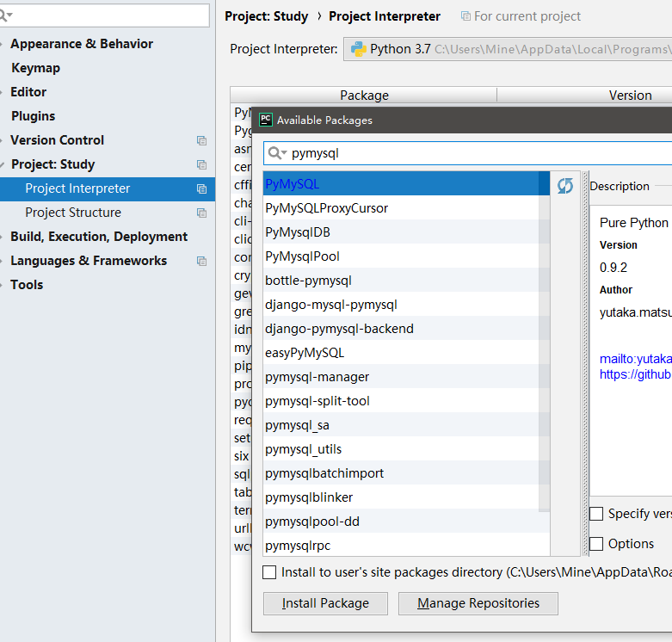Click the per-project icon beside Project Structure

point(201,213)
